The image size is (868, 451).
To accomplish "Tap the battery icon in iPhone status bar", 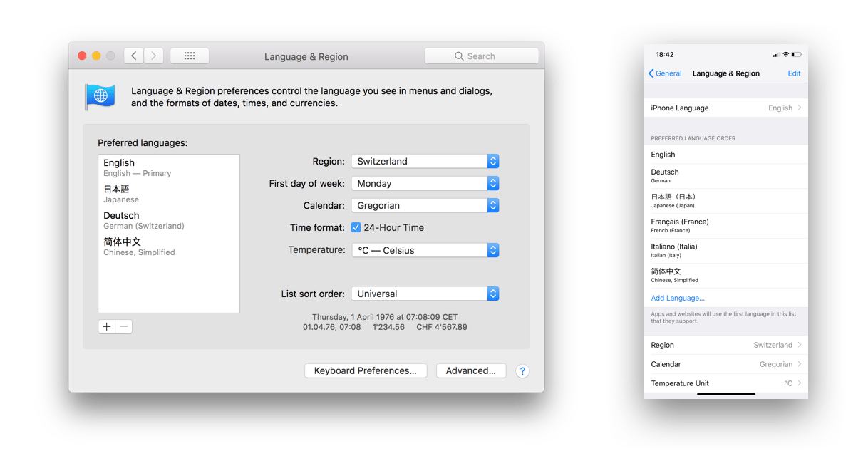I will point(796,55).
